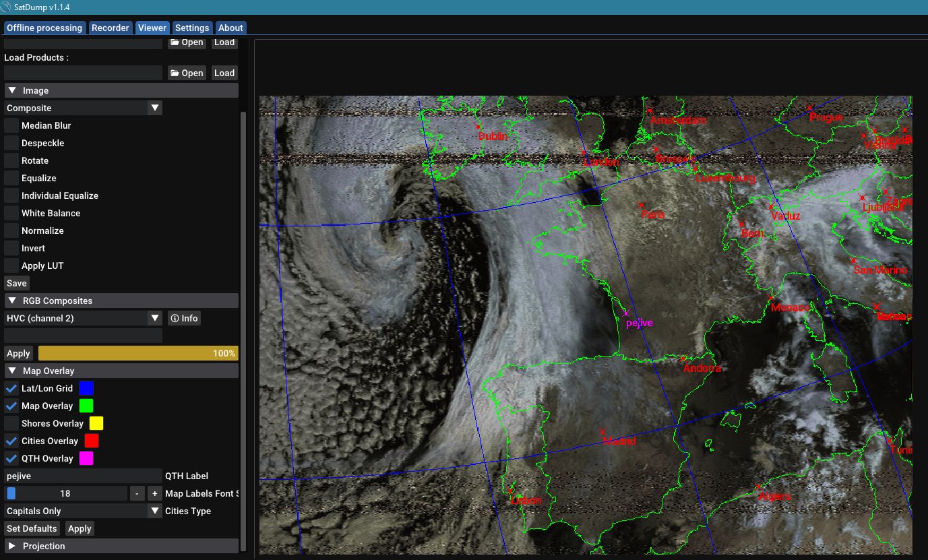Expand the Projection section
Image resolution: width=928 pixels, height=560 pixels.
coord(12,546)
